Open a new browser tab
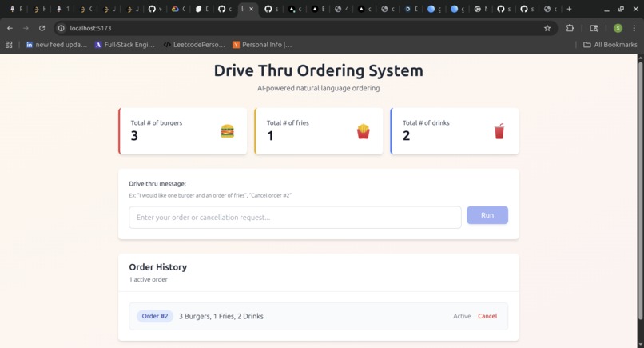The image size is (644, 348). 569,9
